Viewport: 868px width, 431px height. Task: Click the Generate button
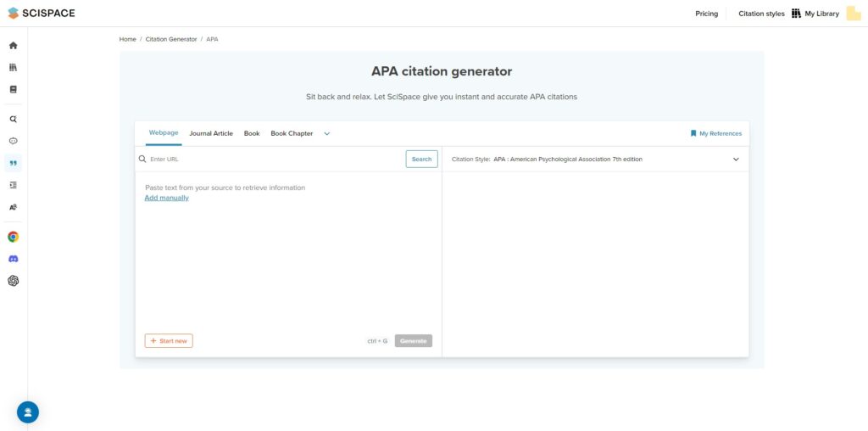414,341
